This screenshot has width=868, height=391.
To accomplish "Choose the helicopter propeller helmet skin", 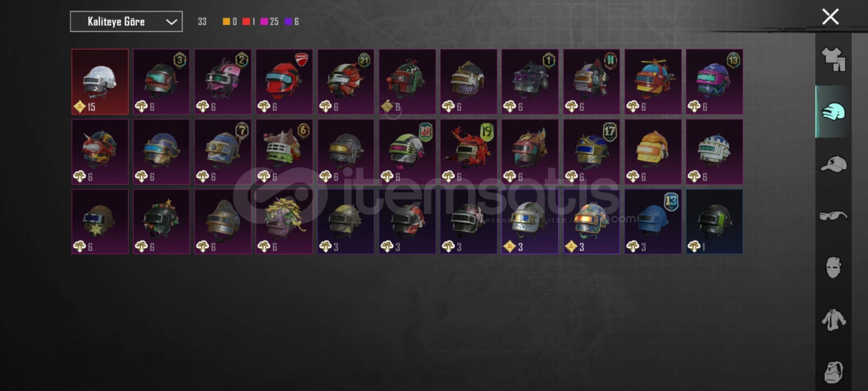I will click(653, 81).
